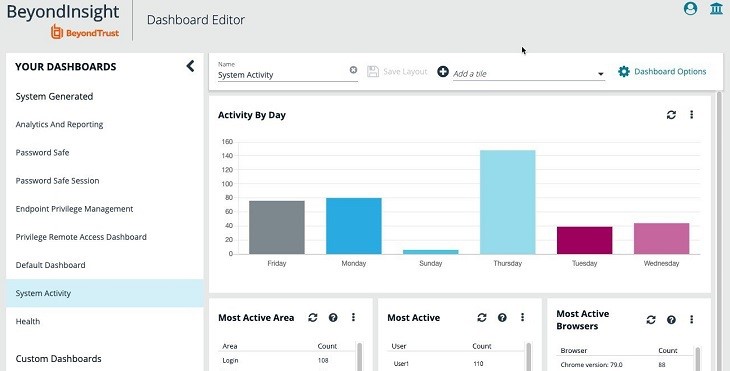Refresh the Most Active tile

coord(482,317)
